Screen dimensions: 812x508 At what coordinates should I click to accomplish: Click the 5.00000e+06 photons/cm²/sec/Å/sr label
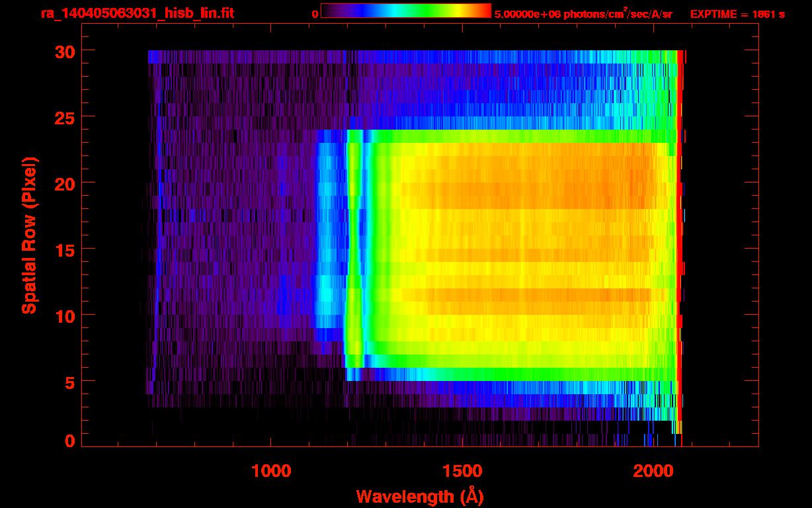click(583, 13)
